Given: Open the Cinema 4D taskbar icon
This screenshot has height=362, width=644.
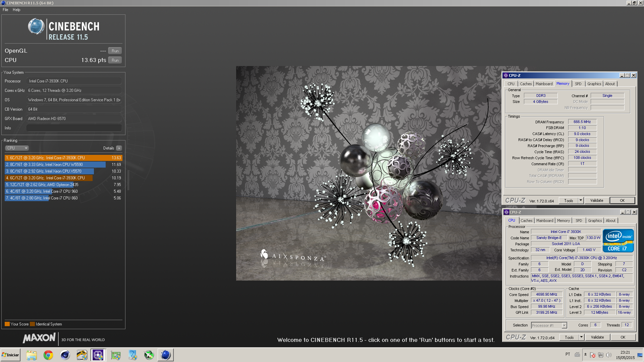Looking at the screenshot, I should point(65,355).
